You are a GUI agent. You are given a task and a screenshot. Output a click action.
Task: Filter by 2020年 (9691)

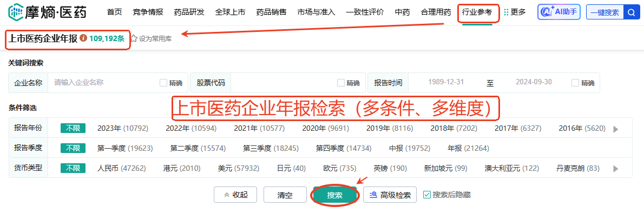coord(326,128)
